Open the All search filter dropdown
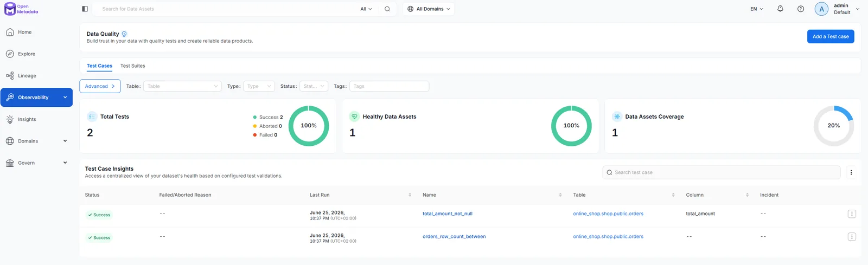 click(x=366, y=9)
